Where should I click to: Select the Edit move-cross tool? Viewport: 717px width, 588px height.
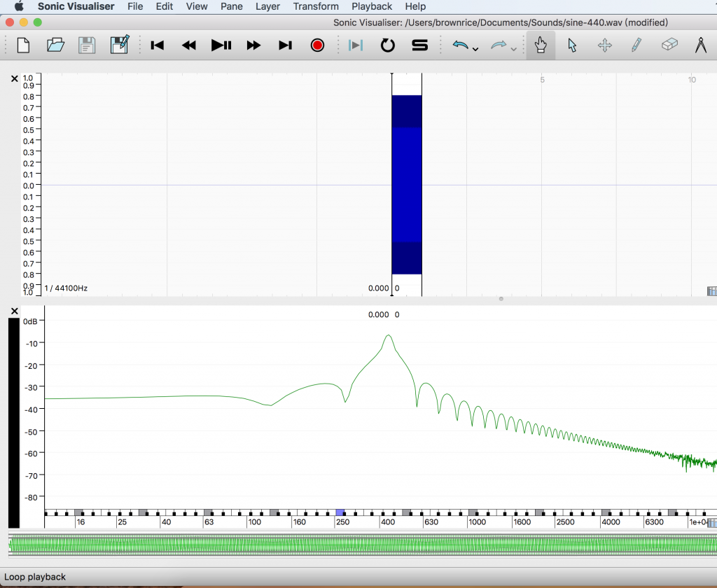click(x=605, y=45)
